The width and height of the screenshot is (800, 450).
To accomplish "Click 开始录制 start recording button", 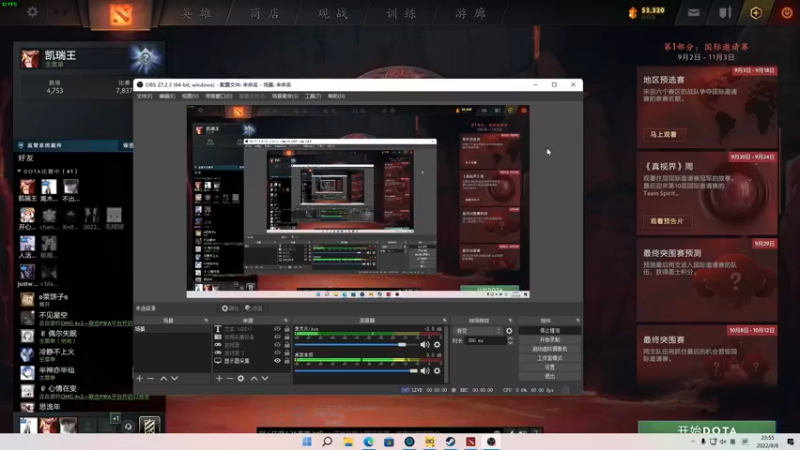I will point(549,340).
